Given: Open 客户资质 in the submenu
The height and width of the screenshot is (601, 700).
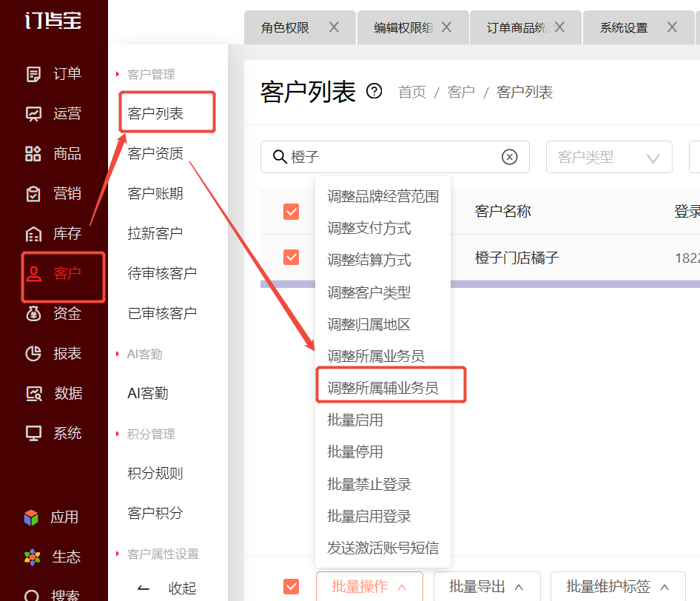Looking at the screenshot, I should pos(155,154).
